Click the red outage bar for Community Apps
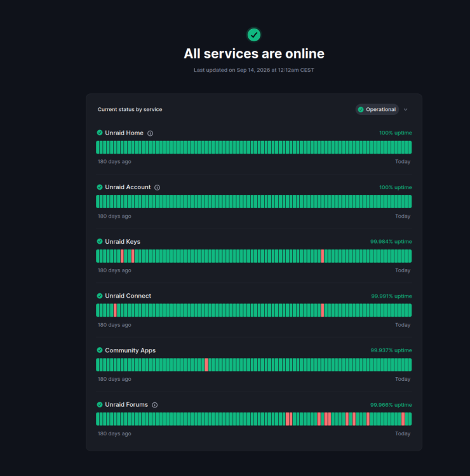This screenshot has height=476, width=470. [206, 365]
